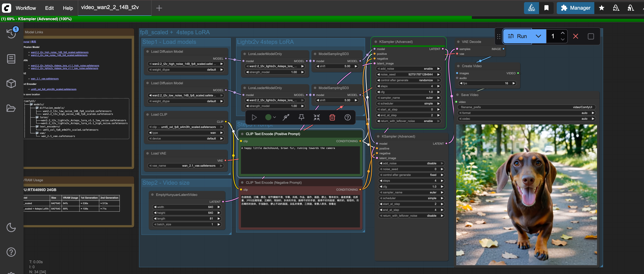Switch to video_wan2_2_14B_t2v tab
This screenshot has width=644, height=274.
[x=110, y=7]
